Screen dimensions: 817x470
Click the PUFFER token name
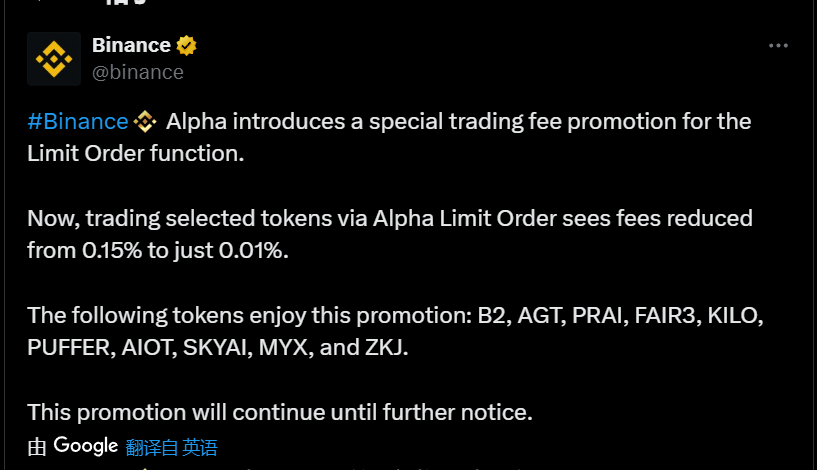pos(71,348)
